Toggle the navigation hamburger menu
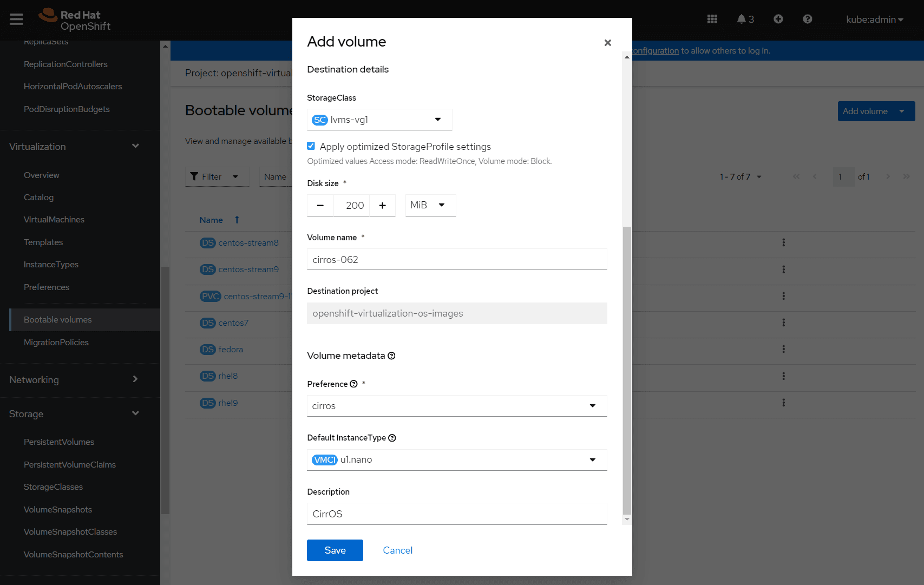The width and height of the screenshot is (924, 585). point(16,19)
